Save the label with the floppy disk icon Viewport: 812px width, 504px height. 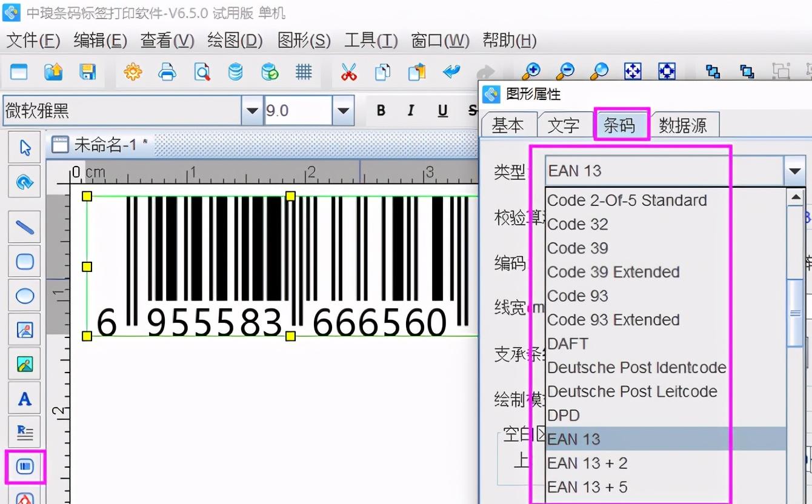click(x=88, y=72)
